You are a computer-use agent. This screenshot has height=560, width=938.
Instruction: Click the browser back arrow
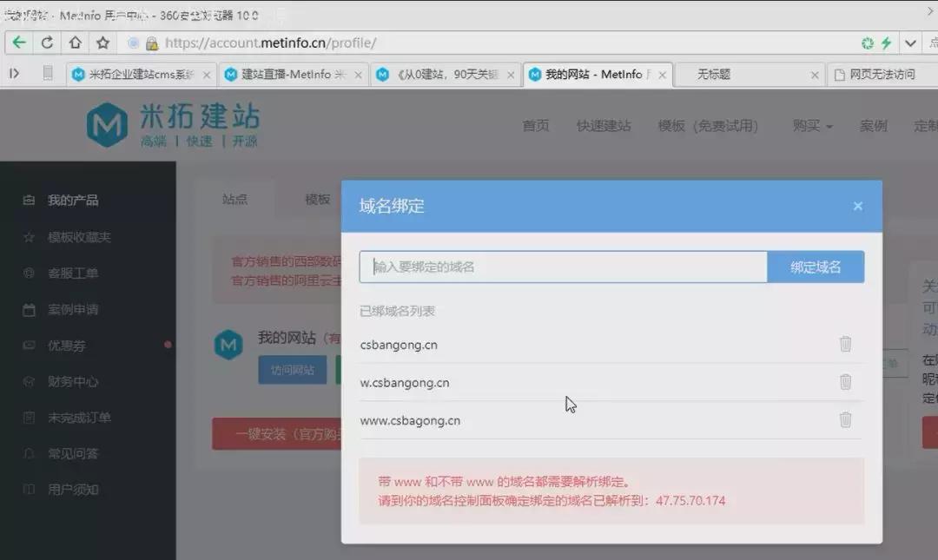coord(19,42)
